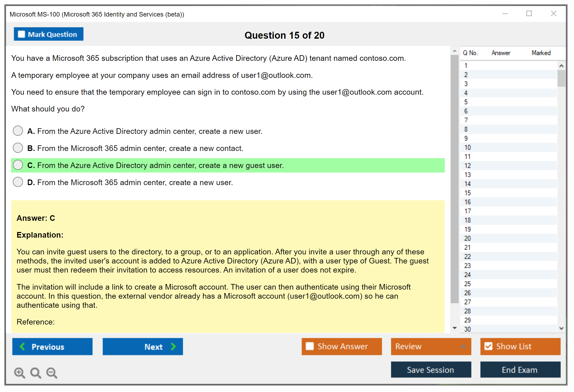
Task: Click the zoom out magnifier icon
Action: click(52, 373)
